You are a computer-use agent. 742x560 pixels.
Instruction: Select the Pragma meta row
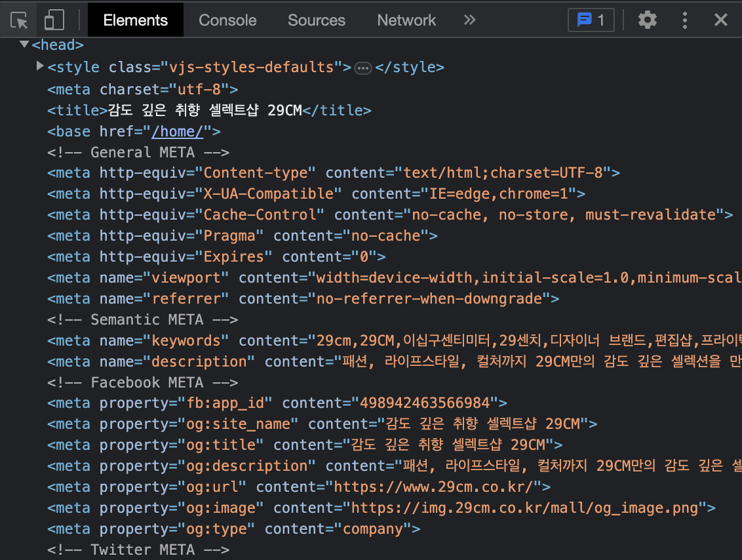click(243, 235)
